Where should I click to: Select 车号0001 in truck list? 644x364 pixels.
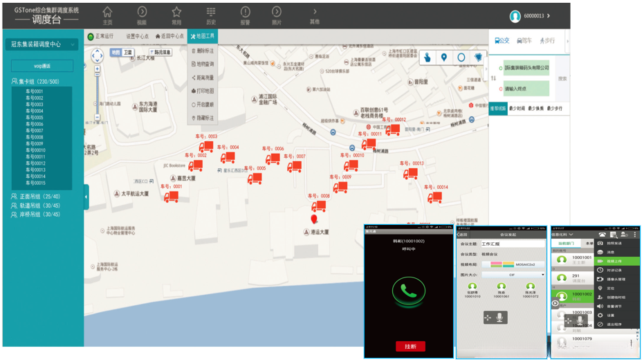click(35, 91)
